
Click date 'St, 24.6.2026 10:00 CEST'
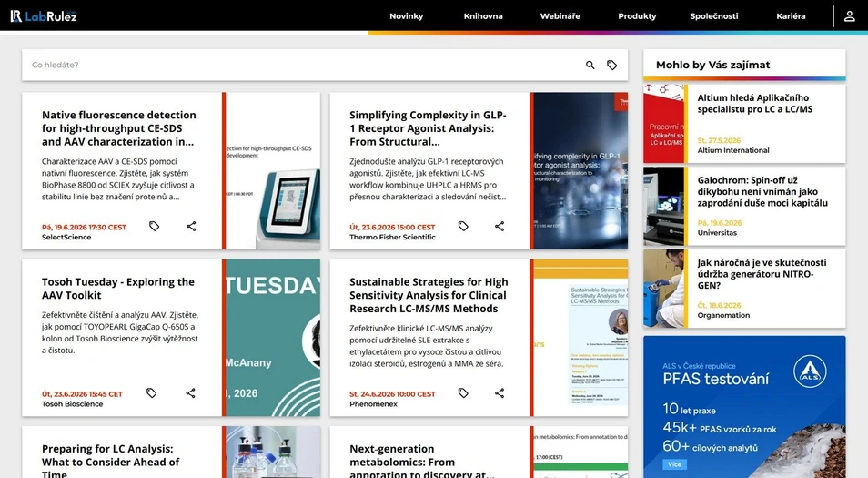tap(392, 394)
